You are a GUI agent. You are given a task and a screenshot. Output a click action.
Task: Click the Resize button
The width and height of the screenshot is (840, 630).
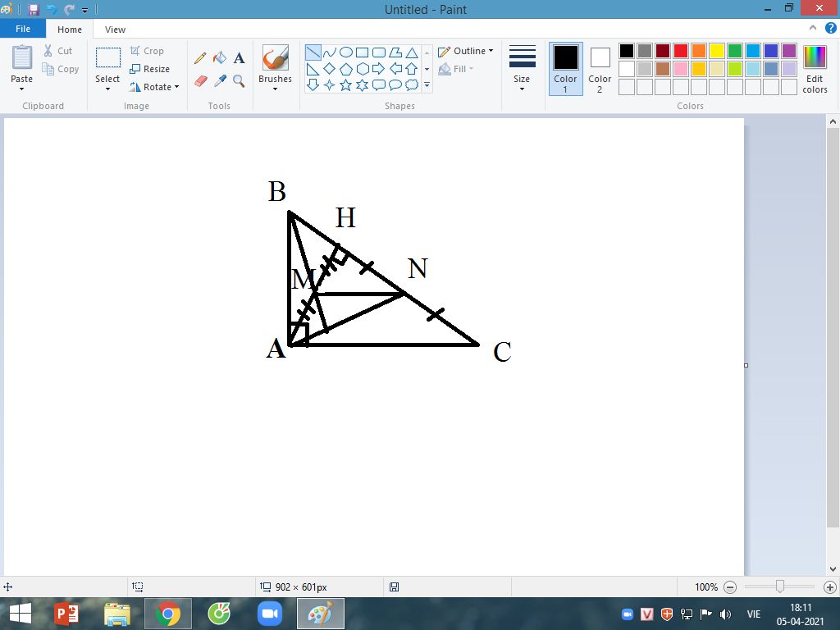pyautogui.click(x=149, y=69)
